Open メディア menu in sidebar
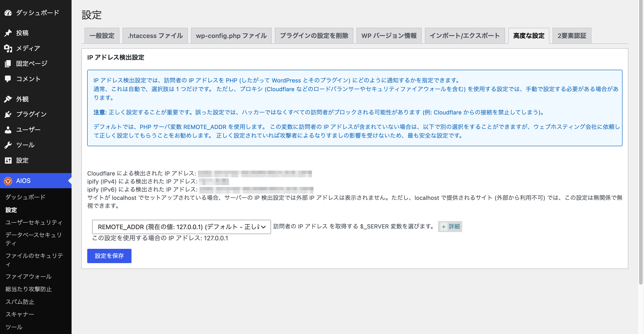Image resolution: width=644 pixels, height=334 pixels. [x=36, y=48]
